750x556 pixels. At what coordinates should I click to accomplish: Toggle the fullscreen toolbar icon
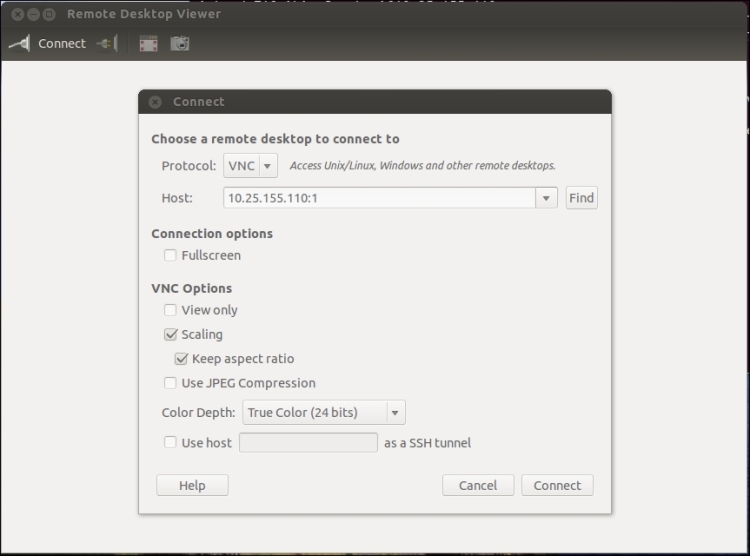[148, 44]
